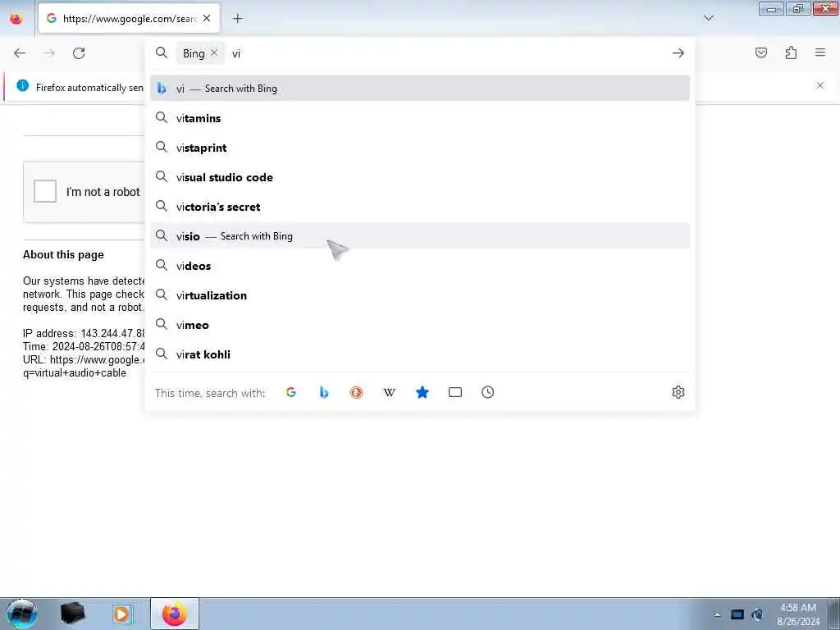Search this time with Wikipedia icon
840x630 pixels.
[x=390, y=392]
